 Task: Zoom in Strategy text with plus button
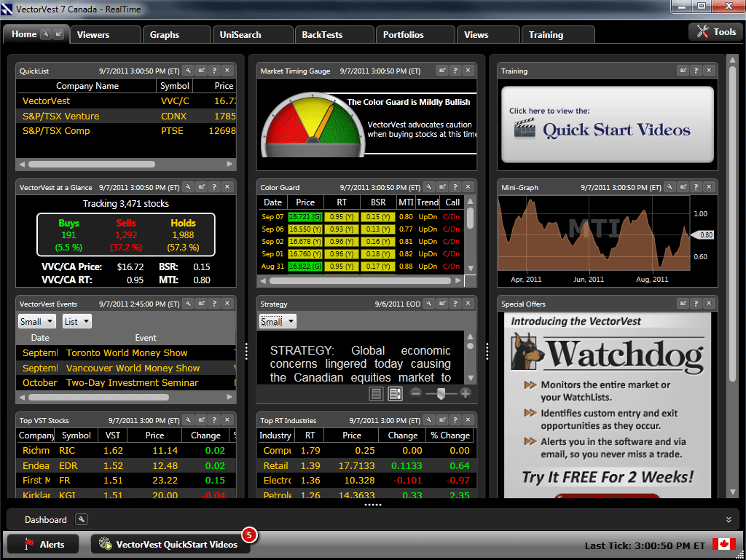[x=466, y=393]
